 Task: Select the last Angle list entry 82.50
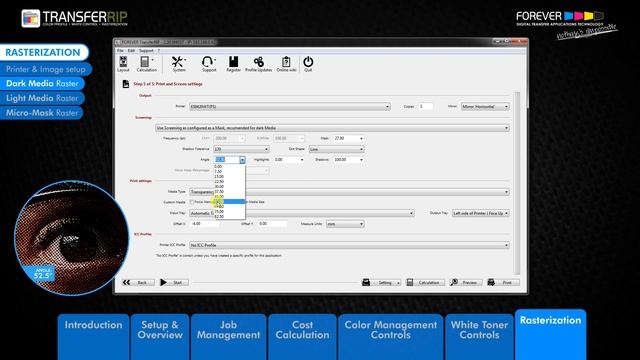pyautogui.click(x=229, y=216)
